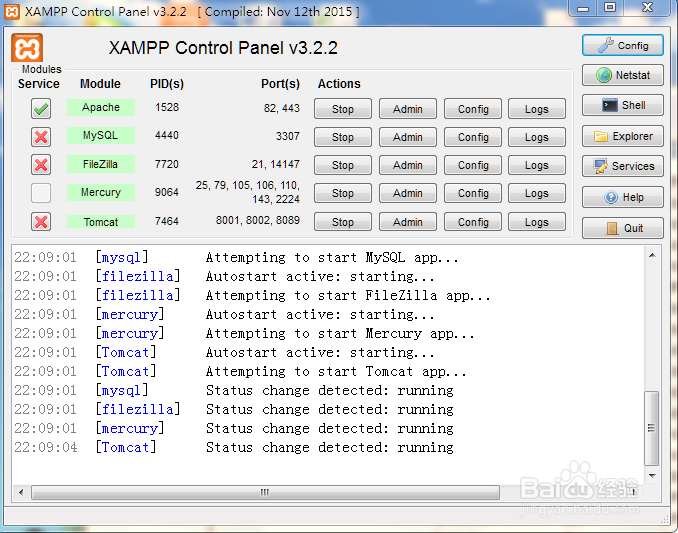Click MySQL port 3307

(288, 136)
